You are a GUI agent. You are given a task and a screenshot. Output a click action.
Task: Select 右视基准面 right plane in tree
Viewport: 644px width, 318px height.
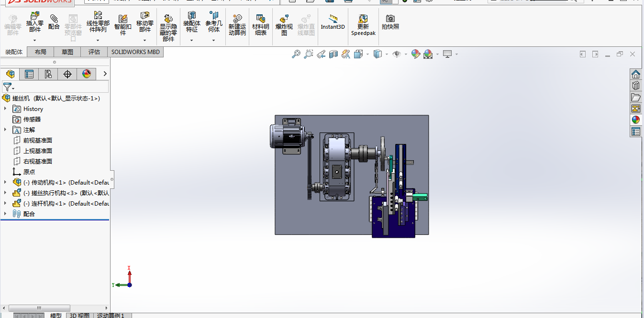point(38,162)
